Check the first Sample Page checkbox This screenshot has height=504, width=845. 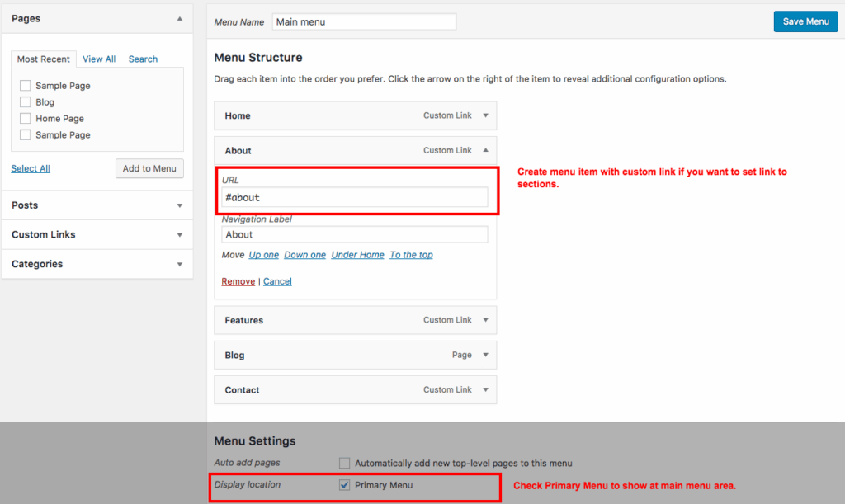(26, 86)
